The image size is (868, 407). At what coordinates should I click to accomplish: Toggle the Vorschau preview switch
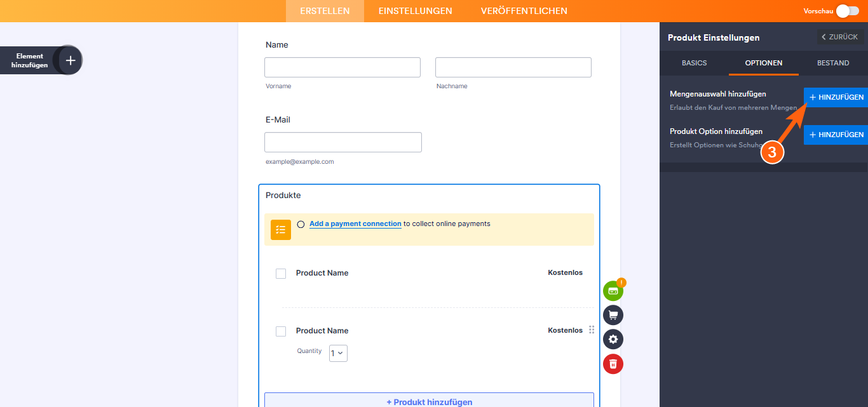coord(847,11)
